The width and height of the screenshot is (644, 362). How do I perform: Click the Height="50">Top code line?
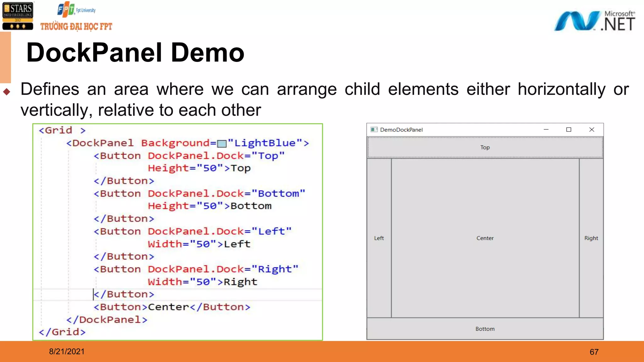click(x=199, y=168)
